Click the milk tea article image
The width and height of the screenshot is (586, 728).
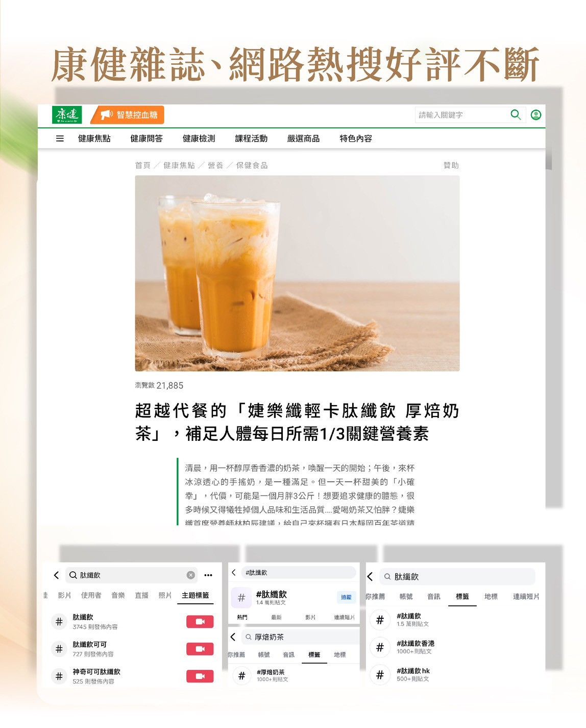[297, 273]
